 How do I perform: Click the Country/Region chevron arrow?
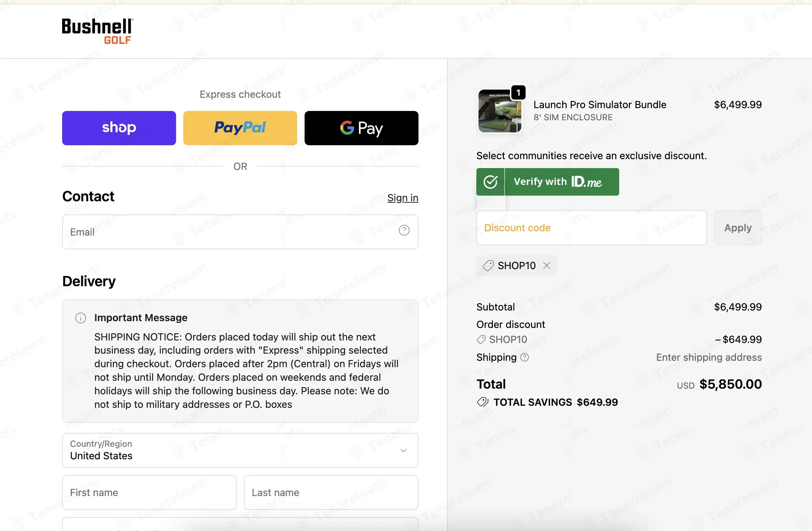coord(404,450)
